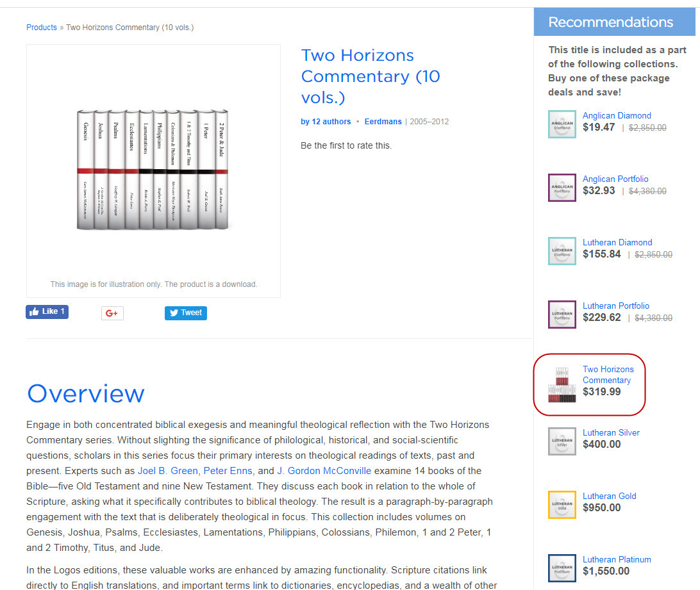Open the J. Gordon McConville author link
Screen dimensions: 700x590
[324, 471]
